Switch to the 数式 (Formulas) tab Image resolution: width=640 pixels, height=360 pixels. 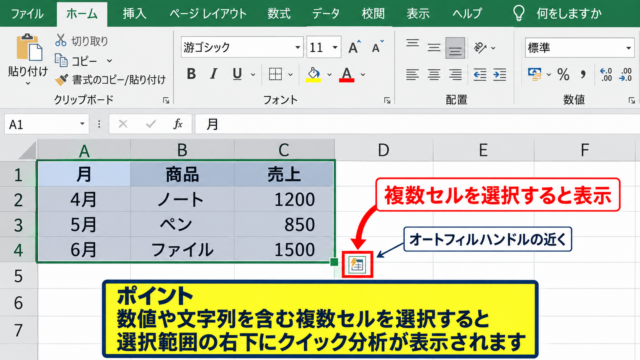click(x=279, y=14)
